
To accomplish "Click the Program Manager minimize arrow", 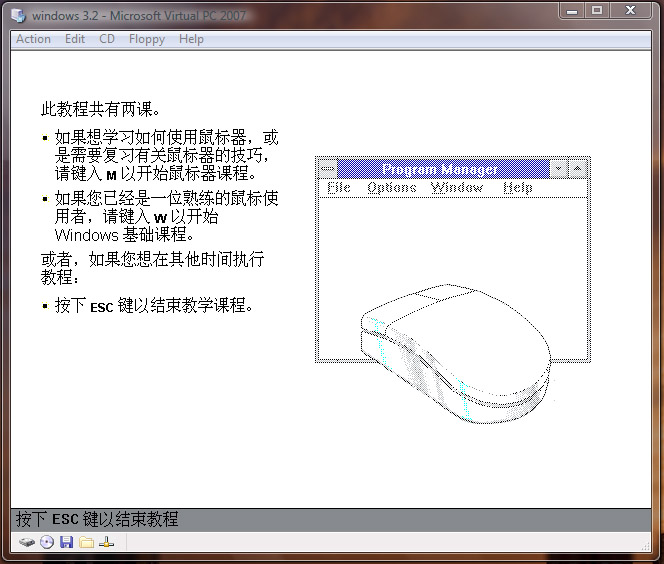I will [x=559, y=169].
